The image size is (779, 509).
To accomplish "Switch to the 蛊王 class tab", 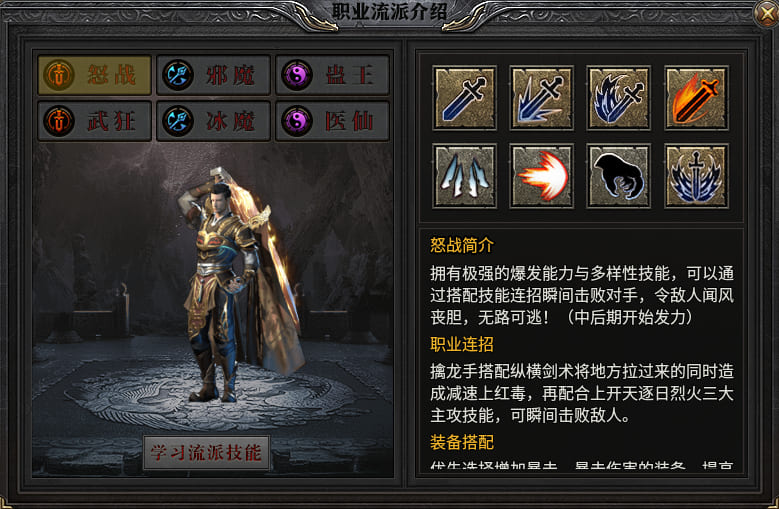I will pos(332,75).
